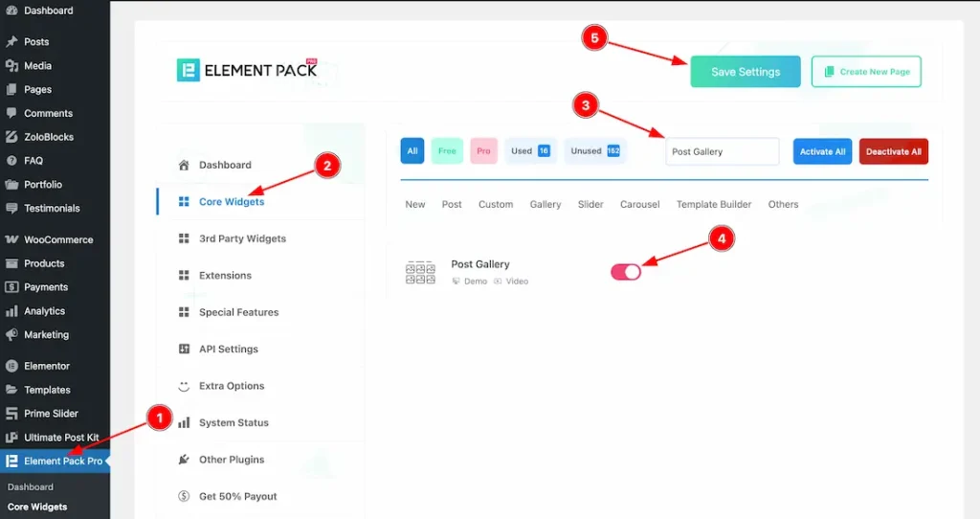Click the dollar icon beside Get 50% Payout
The width and height of the screenshot is (980, 519).
point(184,496)
